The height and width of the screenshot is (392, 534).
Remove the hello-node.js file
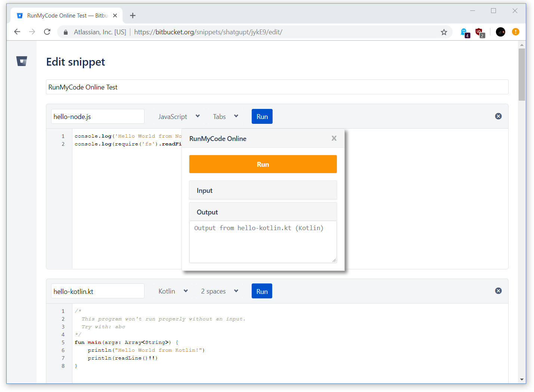click(x=498, y=116)
